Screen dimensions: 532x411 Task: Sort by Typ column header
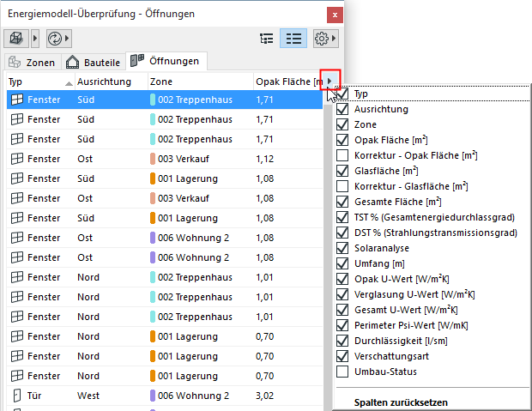(40, 82)
